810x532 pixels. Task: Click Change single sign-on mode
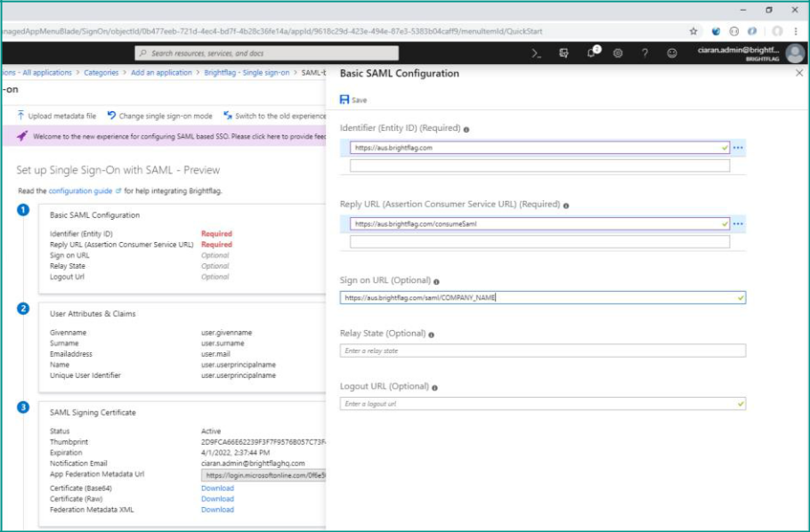coord(159,116)
